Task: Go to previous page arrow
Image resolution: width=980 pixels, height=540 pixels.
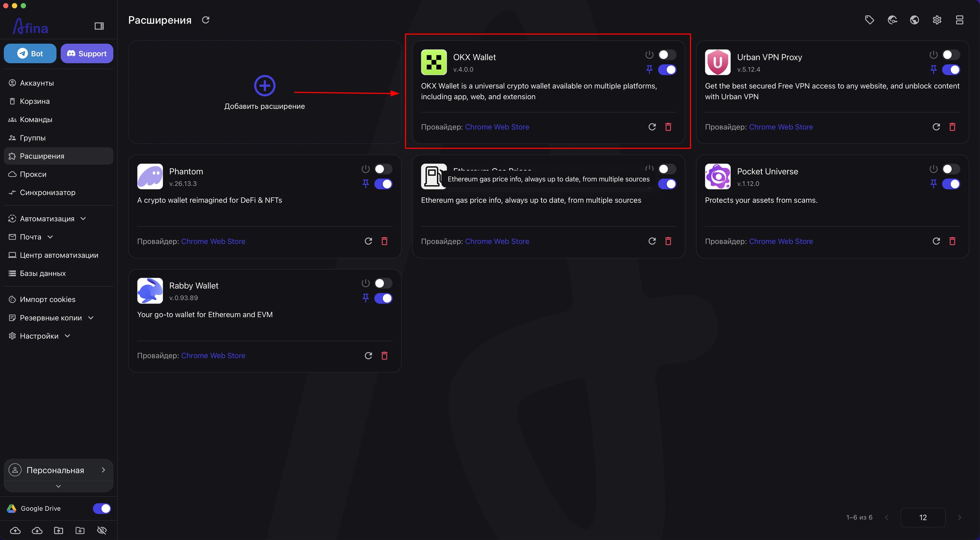Action: click(887, 517)
